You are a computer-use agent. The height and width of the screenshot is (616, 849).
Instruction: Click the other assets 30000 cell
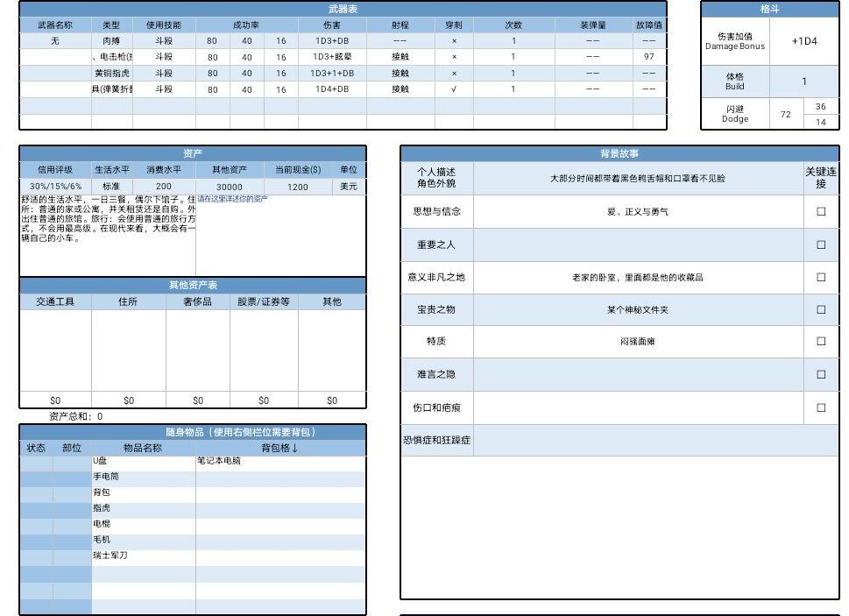pyautogui.click(x=230, y=187)
